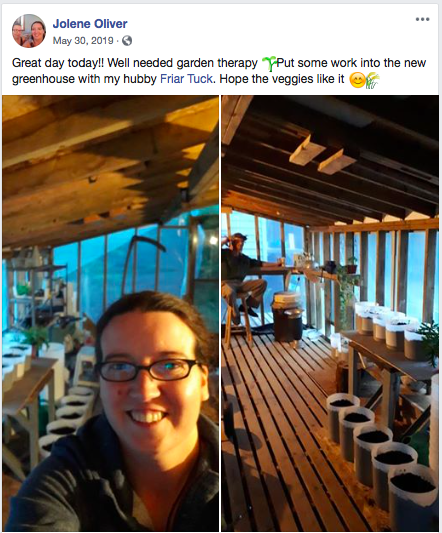Click the rice plant emoji after the smiley
This screenshot has height=533, width=442.
373,81
